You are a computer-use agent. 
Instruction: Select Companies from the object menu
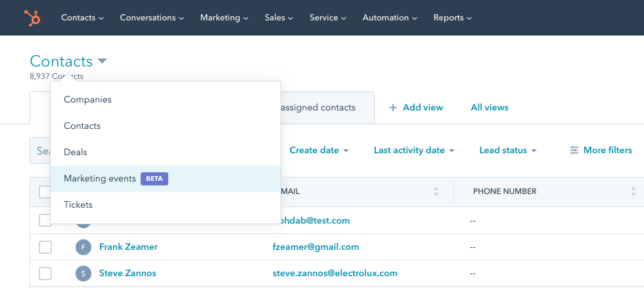(x=87, y=100)
